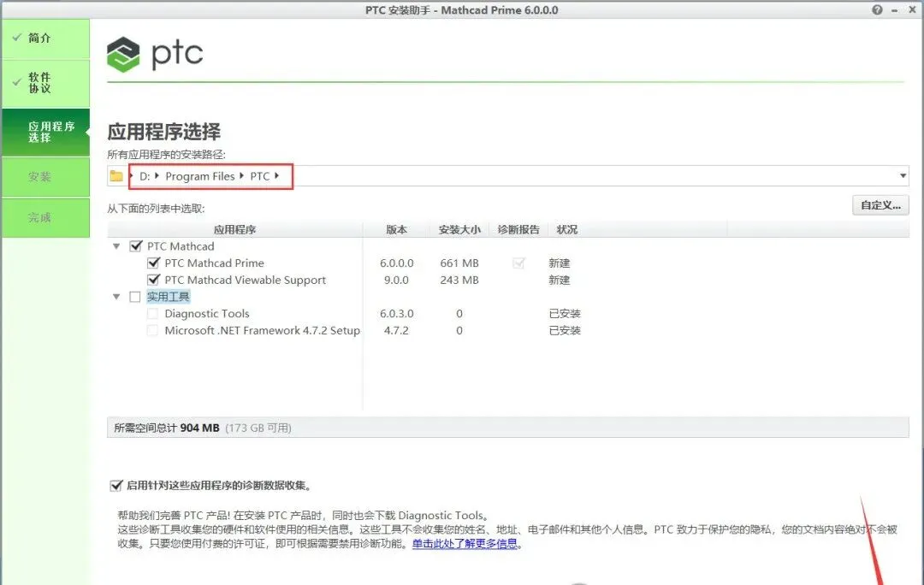Collapse the 实用工具 tree group

tap(116, 296)
